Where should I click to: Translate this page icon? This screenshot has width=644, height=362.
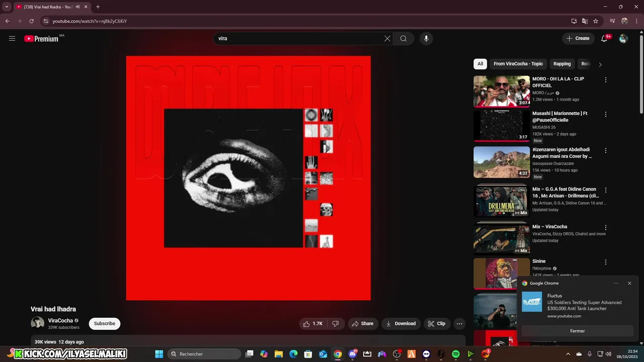point(585,21)
